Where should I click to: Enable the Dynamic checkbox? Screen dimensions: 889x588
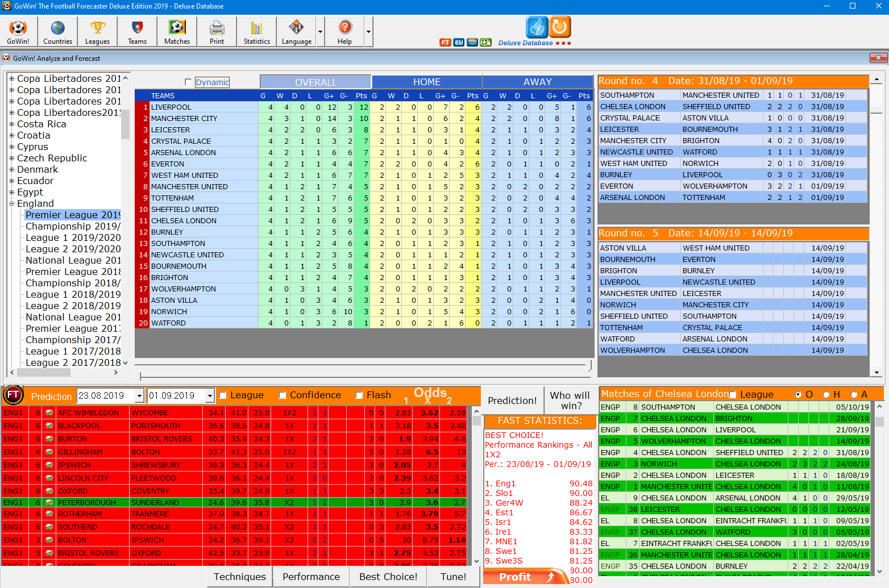[x=188, y=82]
